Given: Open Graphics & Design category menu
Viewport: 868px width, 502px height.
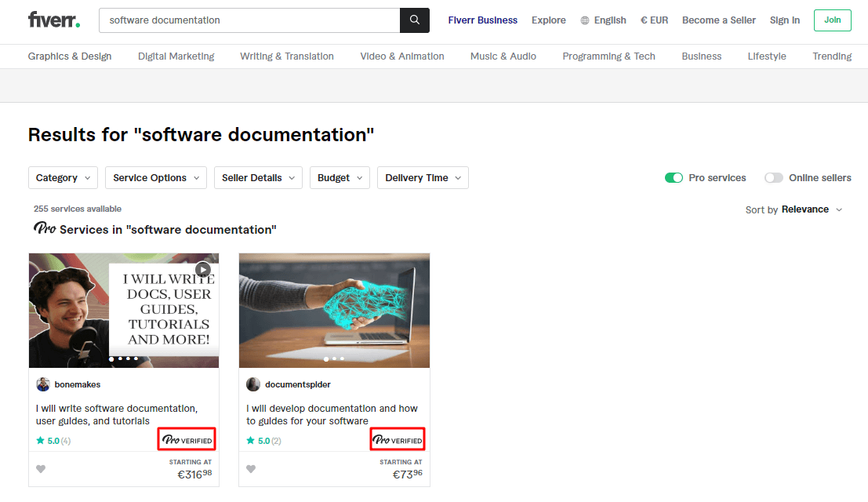Looking at the screenshot, I should click(x=70, y=56).
